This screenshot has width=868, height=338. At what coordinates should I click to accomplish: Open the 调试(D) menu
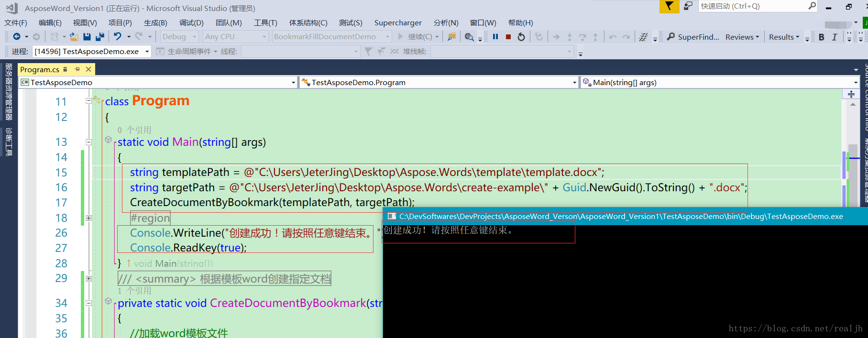191,22
